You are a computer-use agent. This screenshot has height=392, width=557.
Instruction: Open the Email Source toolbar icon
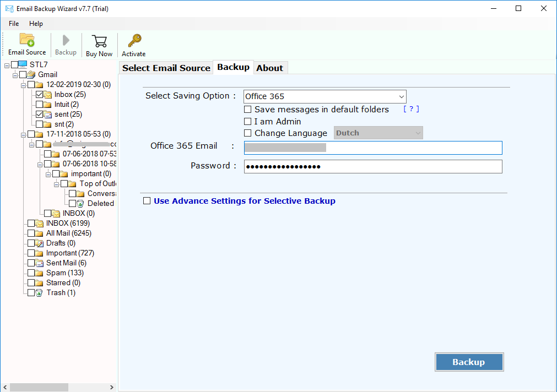pyautogui.click(x=27, y=40)
